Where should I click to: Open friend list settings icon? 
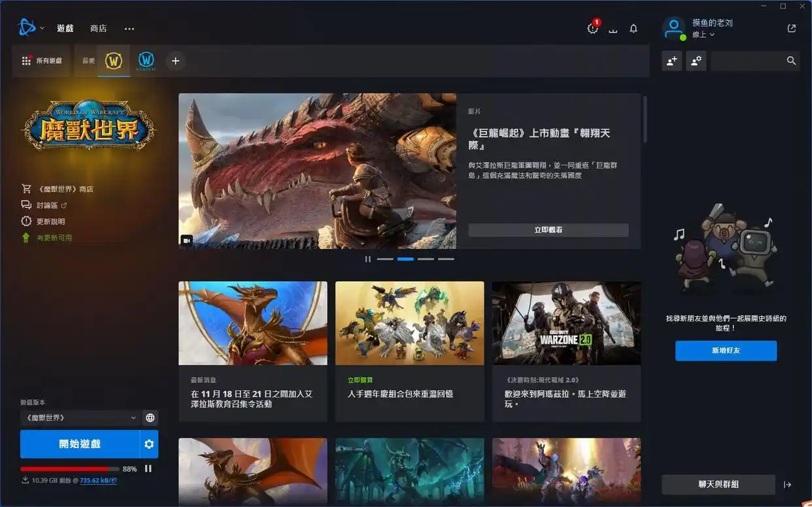[696, 61]
